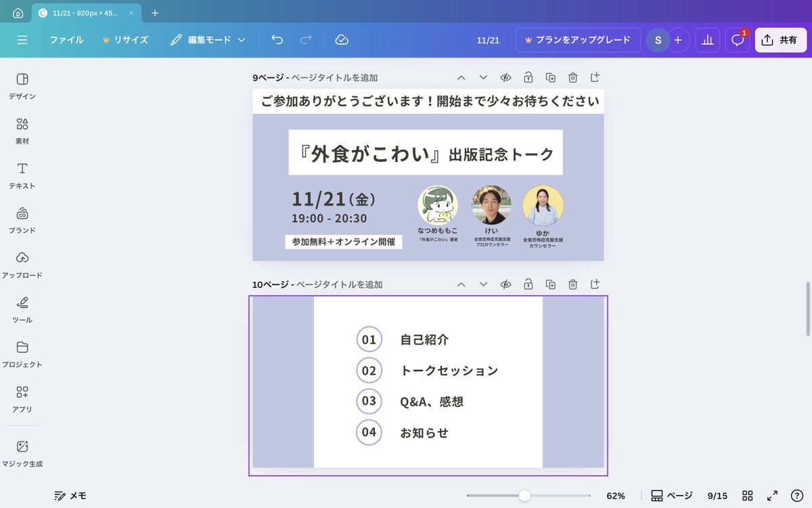Open the 素材 (Elements) panel
This screenshot has width=812, height=508.
[22, 131]
